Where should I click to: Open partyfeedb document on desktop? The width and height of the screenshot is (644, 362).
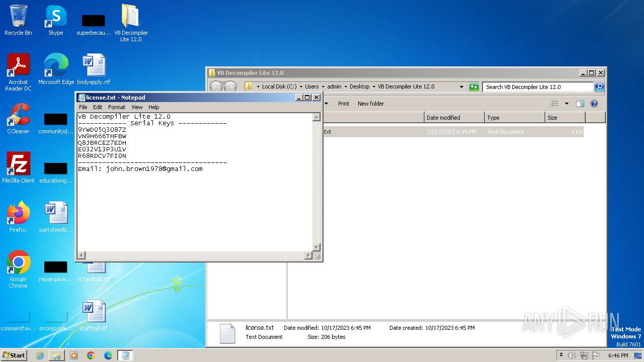click(x=56, y=217)
